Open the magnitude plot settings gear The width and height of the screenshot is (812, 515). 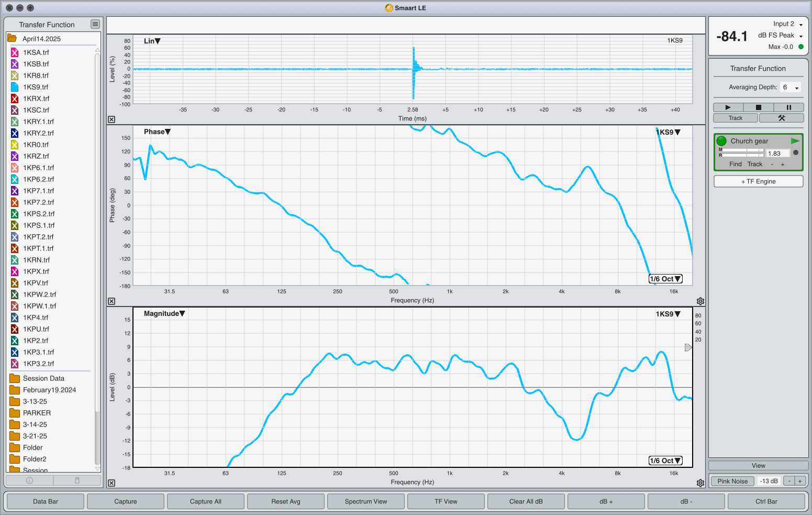tap(700, 483)
